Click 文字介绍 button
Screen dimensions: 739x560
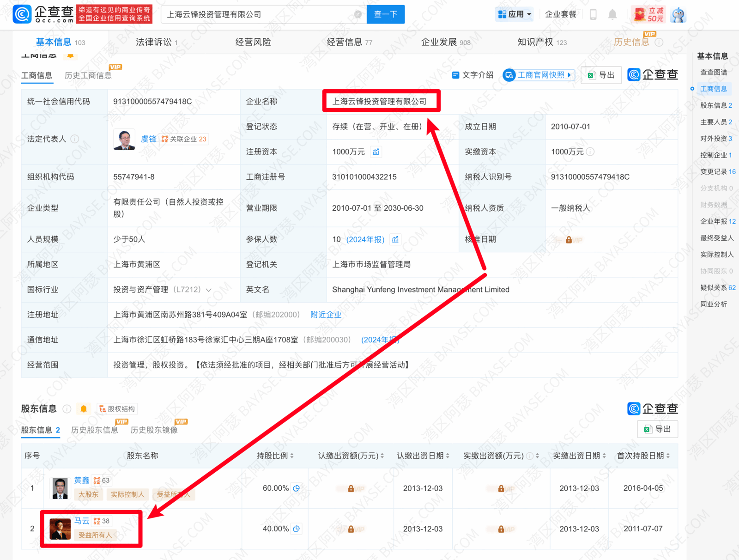pos(472,75)
